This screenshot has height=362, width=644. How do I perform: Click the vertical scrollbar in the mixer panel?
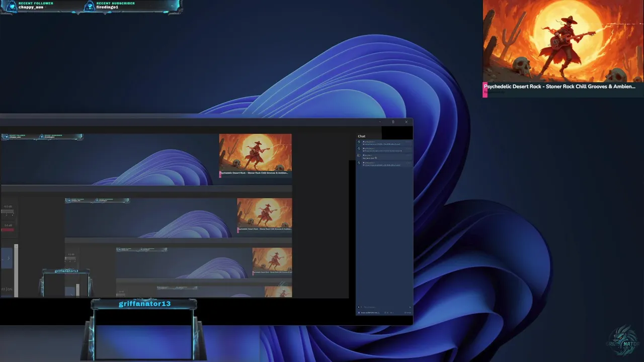[16, 270]
